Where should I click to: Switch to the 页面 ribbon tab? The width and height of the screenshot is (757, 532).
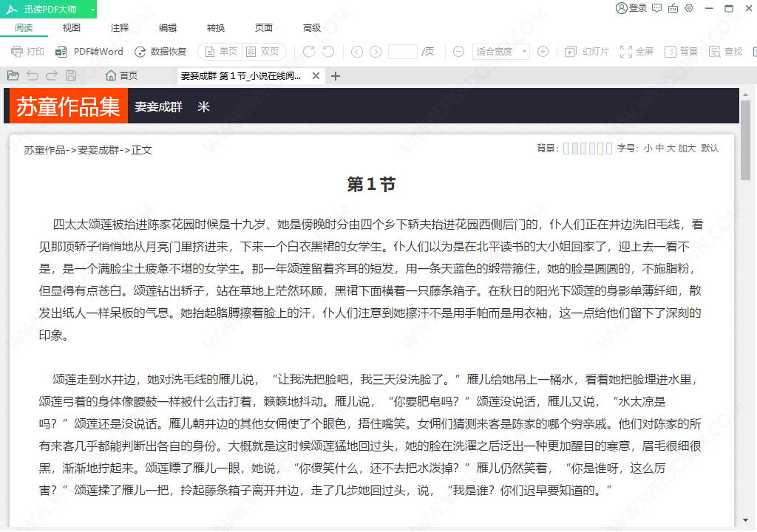[x=264, y=28]
